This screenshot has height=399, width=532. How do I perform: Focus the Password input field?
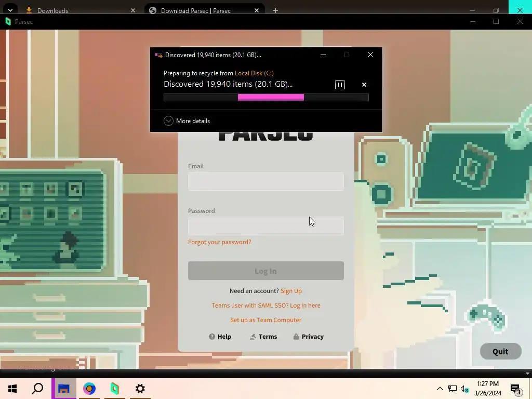click(265, 226)
